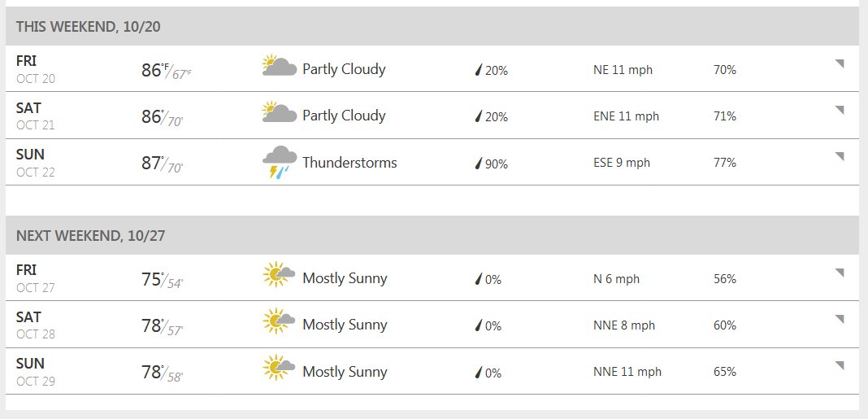The width and height of the screenshot is (868, 419).
Task: Expand the Sunday Oct 29 row arrow
Action: pyautogui.click(x=840, y=366)
